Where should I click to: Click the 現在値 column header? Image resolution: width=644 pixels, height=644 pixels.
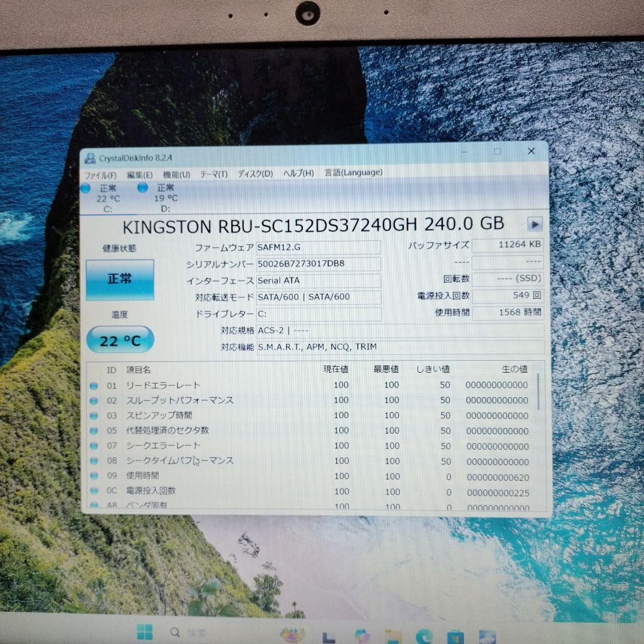tap(336, 369)
